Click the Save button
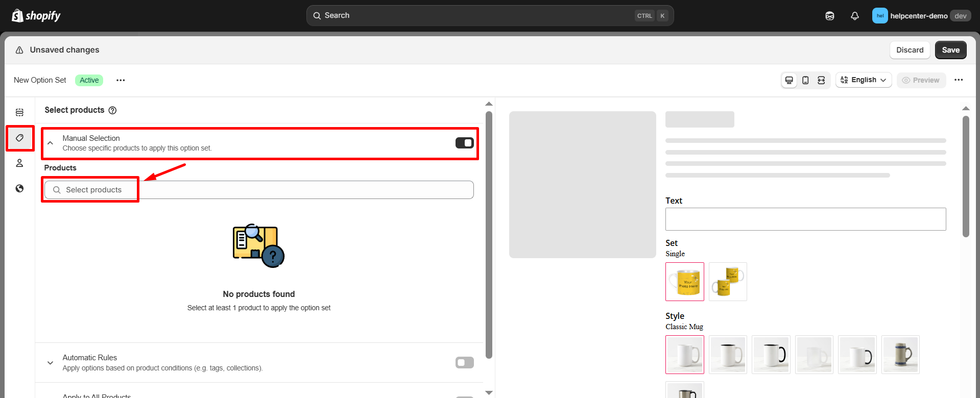Viewport: 980px width, 398px height. pyautogui.click(x=950, y=50)
